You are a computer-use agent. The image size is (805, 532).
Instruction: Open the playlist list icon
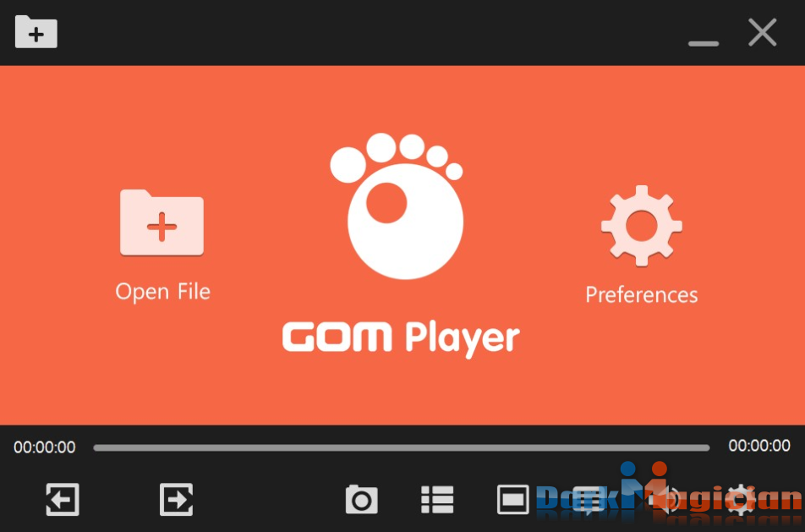coord(437,500)
